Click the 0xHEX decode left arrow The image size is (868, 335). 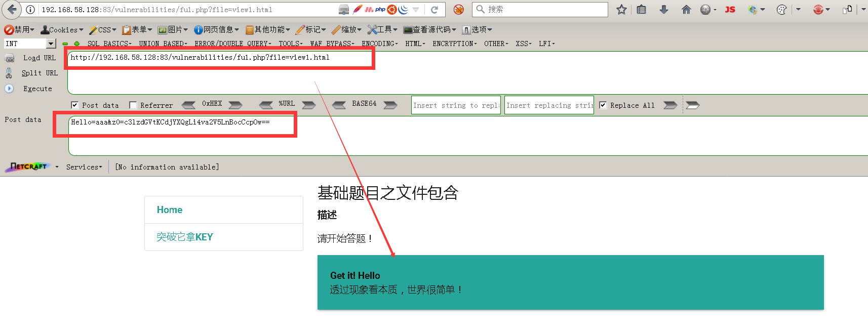click(x=188, y=105)
